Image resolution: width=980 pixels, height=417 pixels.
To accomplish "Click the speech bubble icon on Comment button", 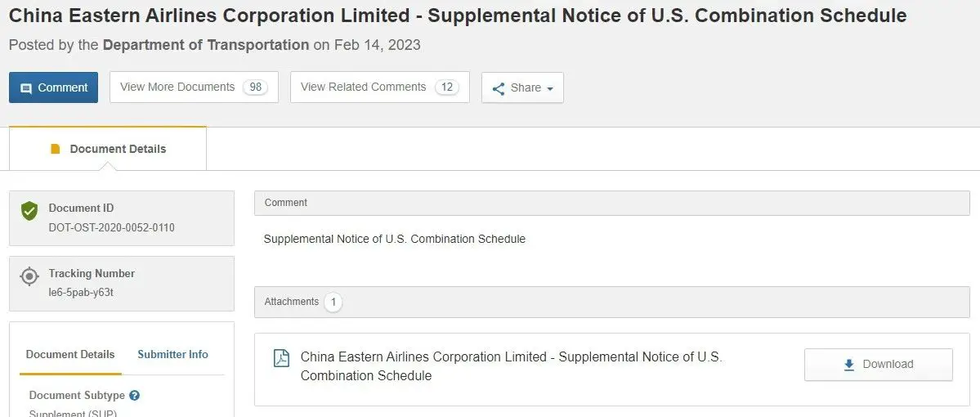I will point(26,88).
